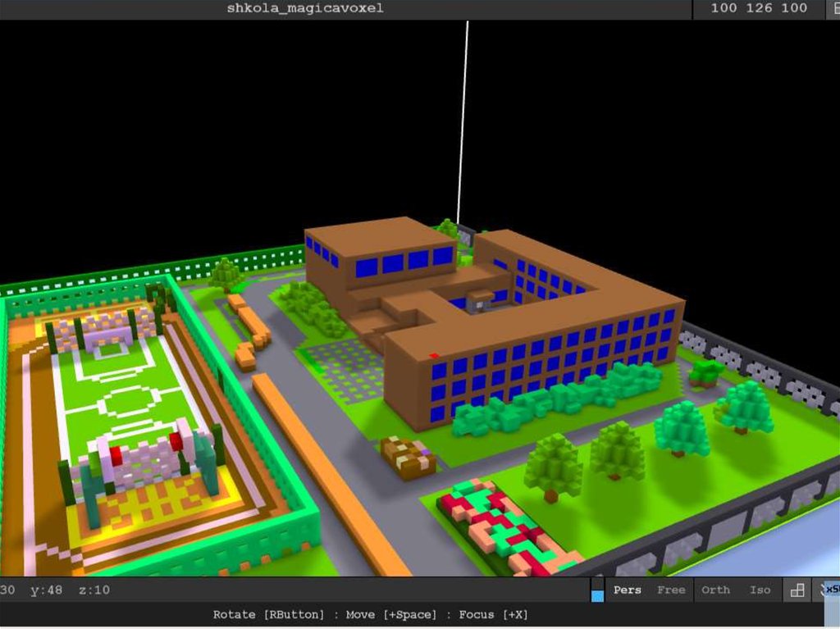
Task: Switch to Iso isometric view
Action: (760, 590)
